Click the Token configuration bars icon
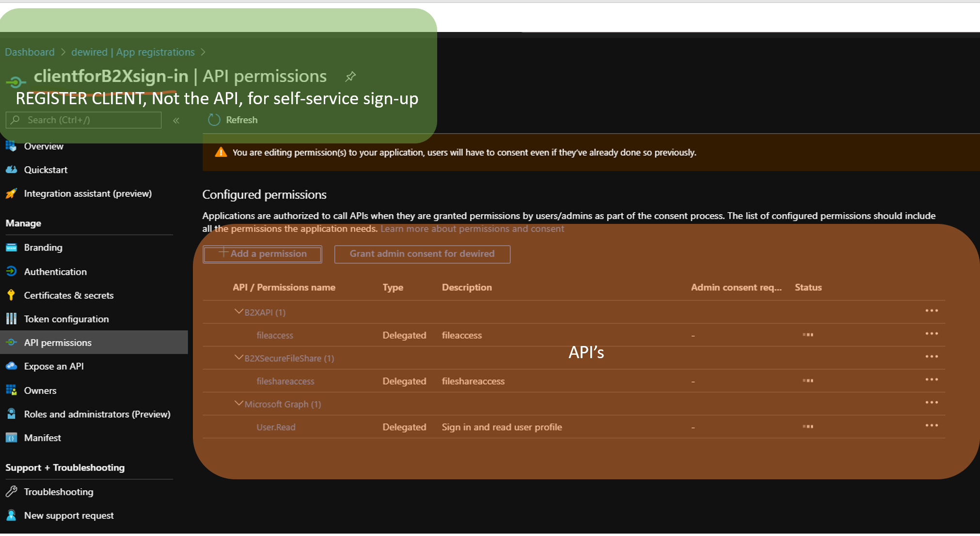Screen dimensions: 980x536 click(11, 319)
